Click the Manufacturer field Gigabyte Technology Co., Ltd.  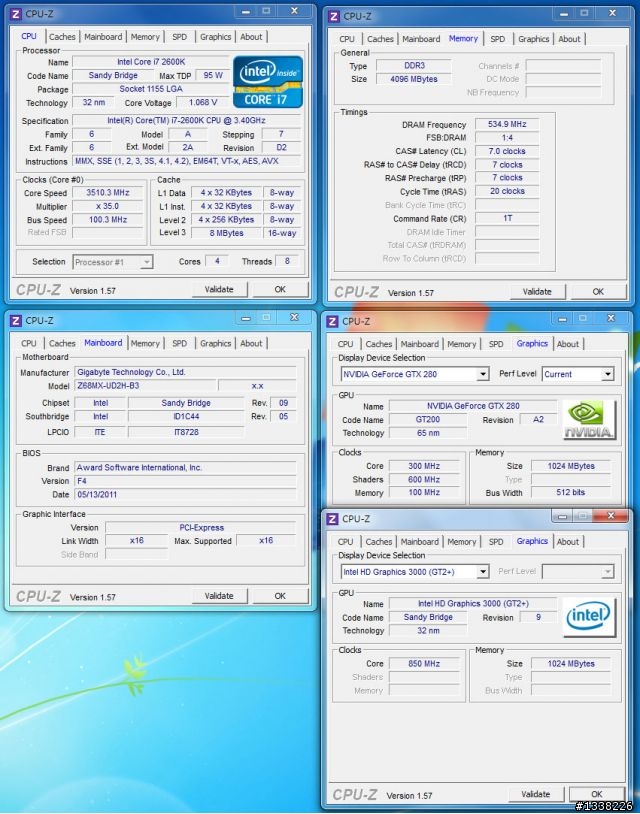pos(185,372)
